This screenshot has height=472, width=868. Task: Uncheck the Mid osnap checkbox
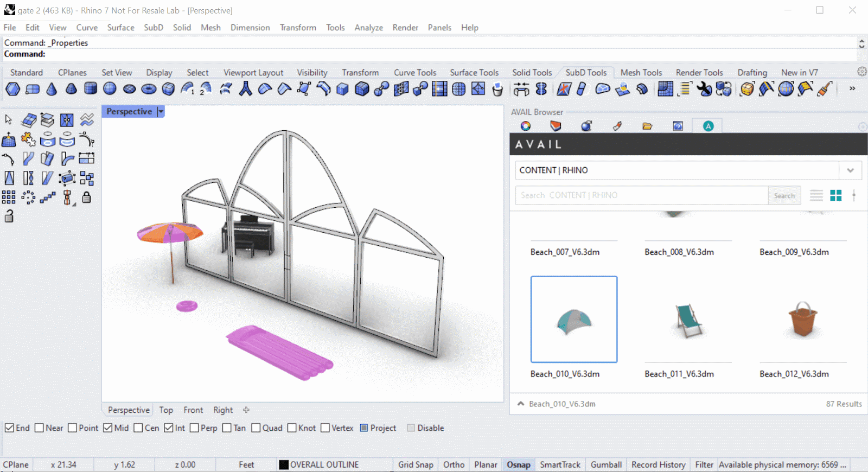pos(108,428)
